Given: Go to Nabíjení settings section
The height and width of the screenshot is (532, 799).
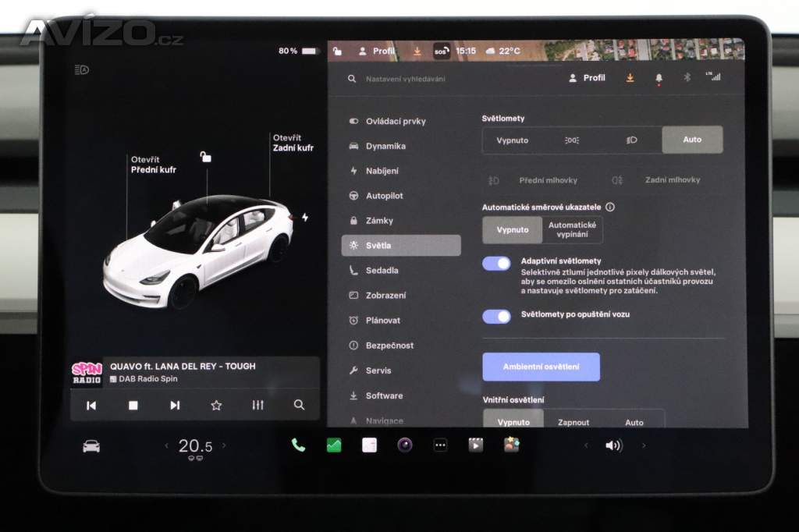Looking at the screenshot, I should pyautogui.click(x=382, y=171).
